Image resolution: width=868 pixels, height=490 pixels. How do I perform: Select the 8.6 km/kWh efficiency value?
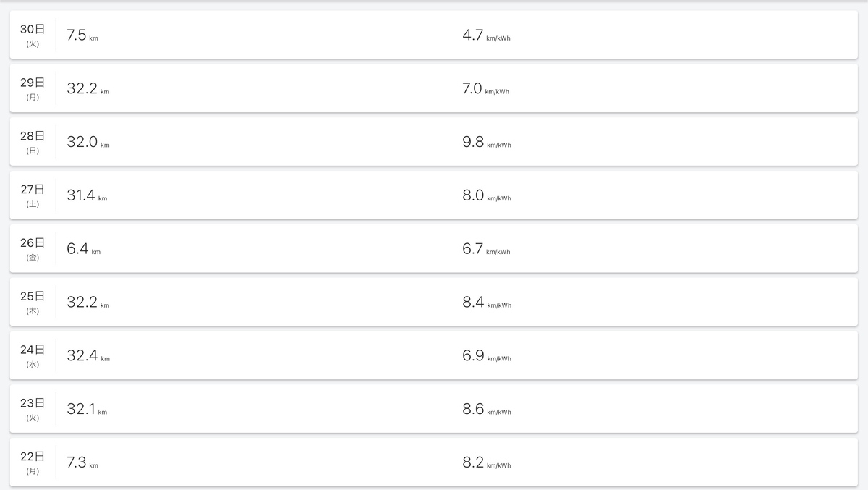pyautogui.click(x=487, y=409)
